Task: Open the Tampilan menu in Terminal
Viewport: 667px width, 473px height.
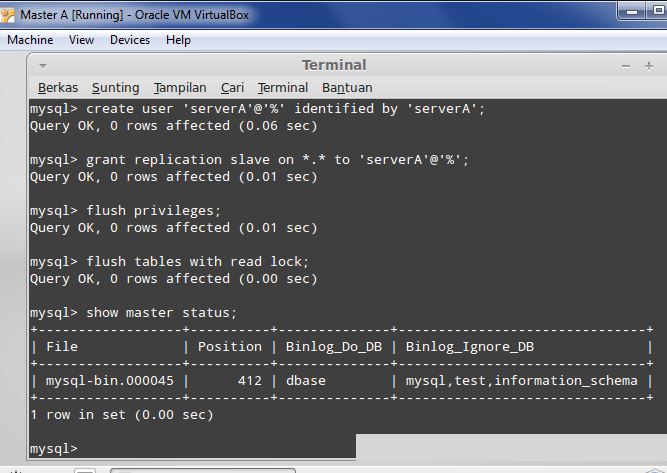Action: pos(180,88)
